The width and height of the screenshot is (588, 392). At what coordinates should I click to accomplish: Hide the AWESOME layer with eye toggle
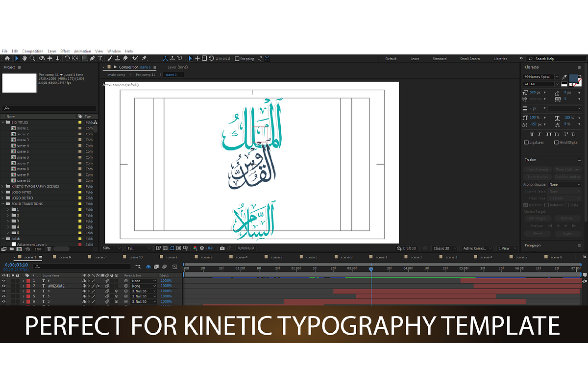[4, 286]
